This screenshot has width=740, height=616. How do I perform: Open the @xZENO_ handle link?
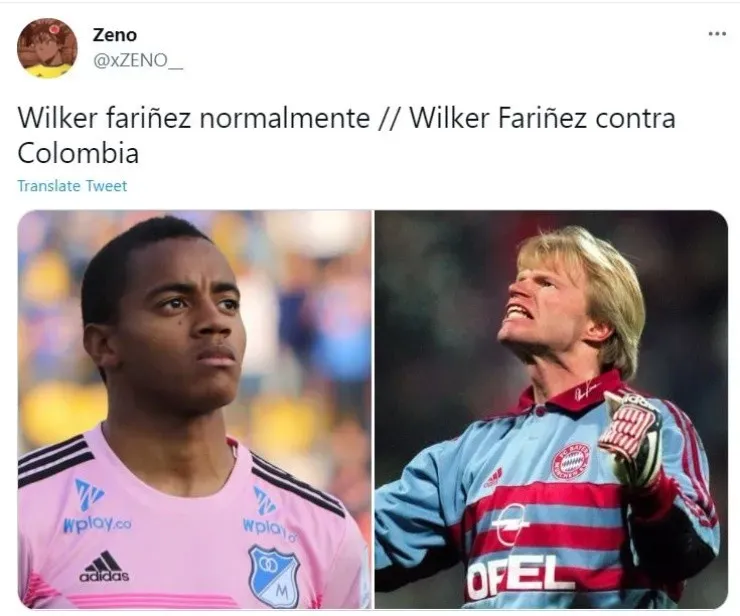tap(138, 60)
